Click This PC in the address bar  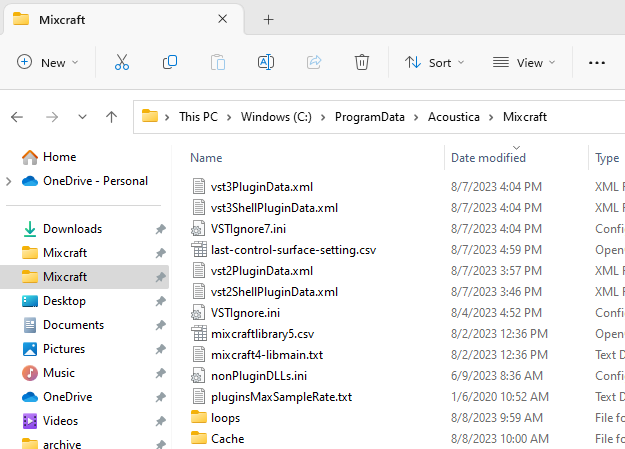[x=199, y=117]
